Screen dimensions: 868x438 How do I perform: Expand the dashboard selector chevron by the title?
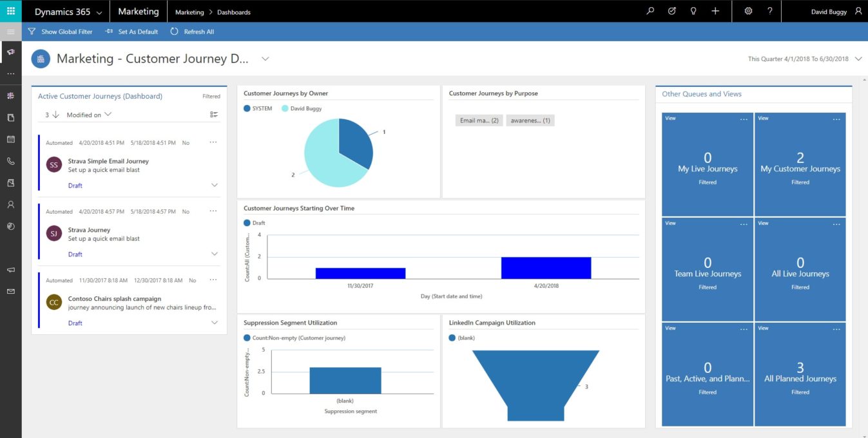[x=265, y=59]
